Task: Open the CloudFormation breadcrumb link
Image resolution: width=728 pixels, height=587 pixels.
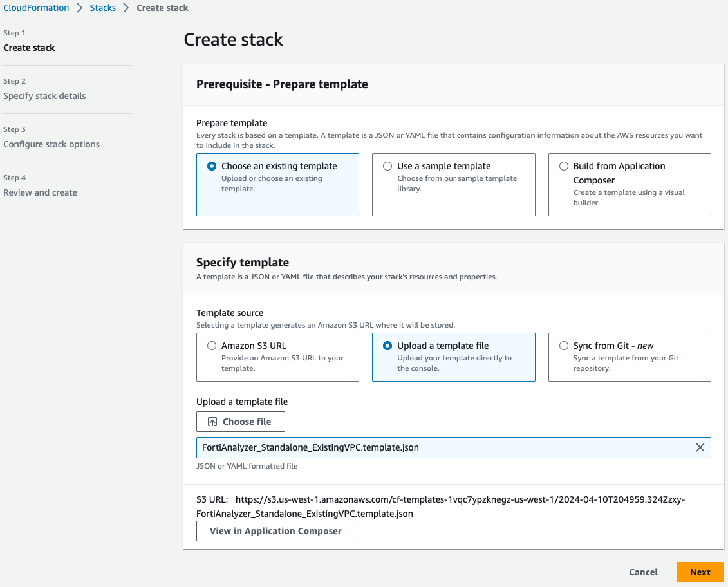Action: pyautogui.click(x=36, y=8)
